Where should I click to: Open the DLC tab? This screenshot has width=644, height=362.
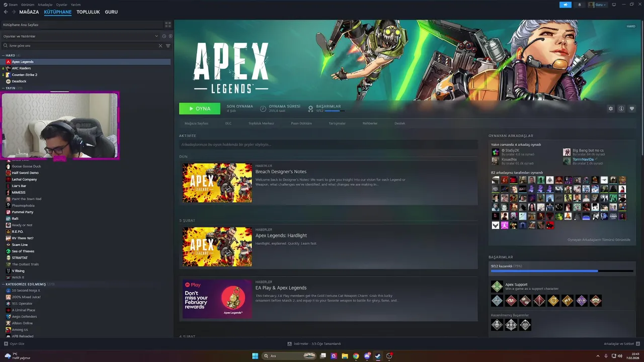point(228,123)
